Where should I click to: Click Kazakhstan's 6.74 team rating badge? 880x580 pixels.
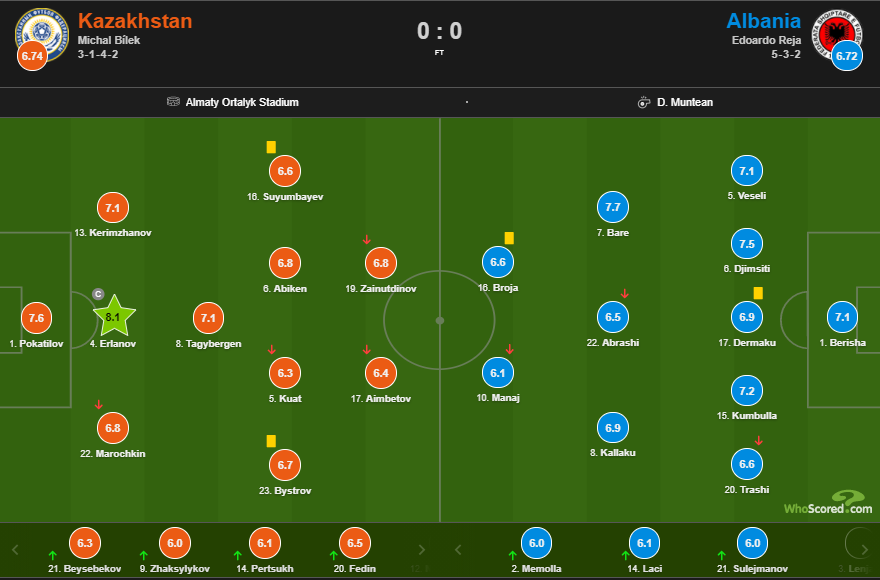(x=32, y=56)
